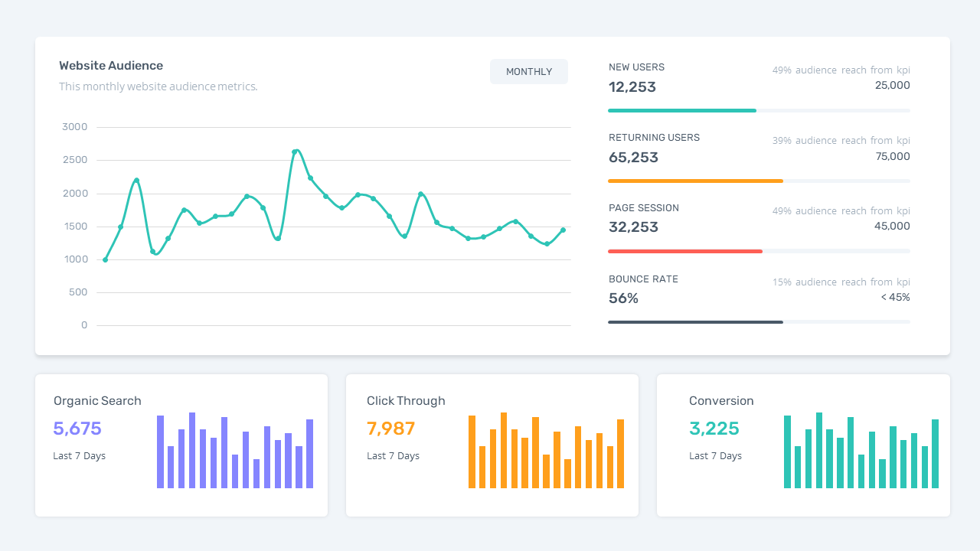Click the MONTHLY filter button
Screen dimensions: 980x551
[528, 71]
